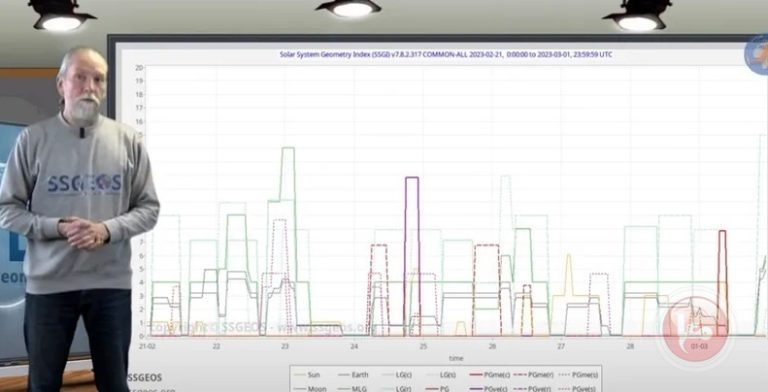This screenshot has height=392, width=768.
Task: Select the 26 date tick on time axis
Action: point(492,346)
